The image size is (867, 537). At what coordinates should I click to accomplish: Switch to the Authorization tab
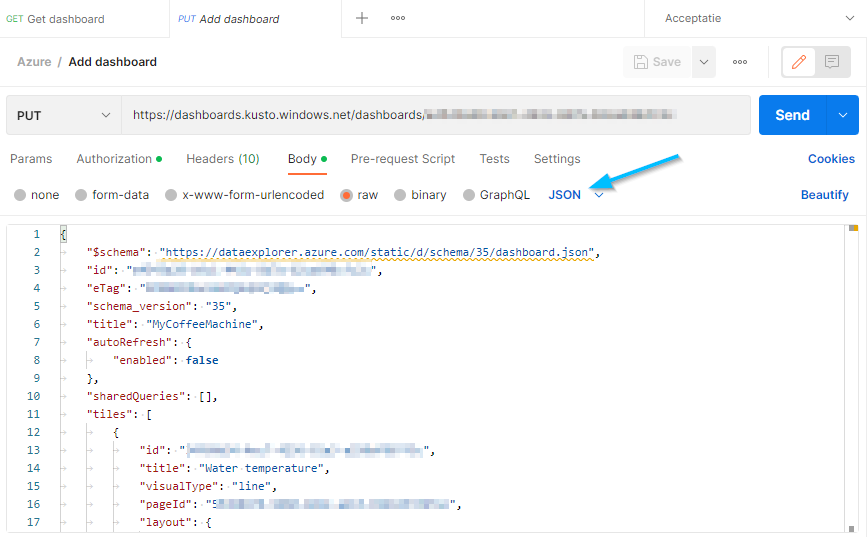coord(114,159)
